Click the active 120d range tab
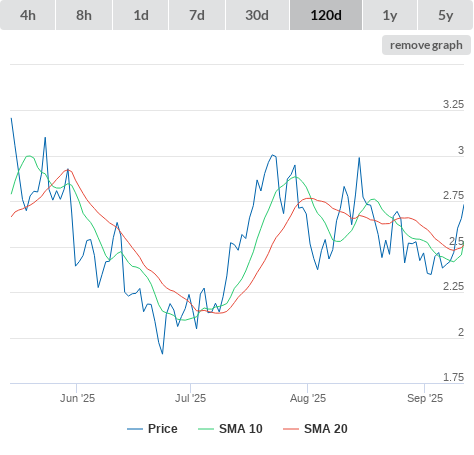This screenshot has width=474, height=455. pos(326,15)
